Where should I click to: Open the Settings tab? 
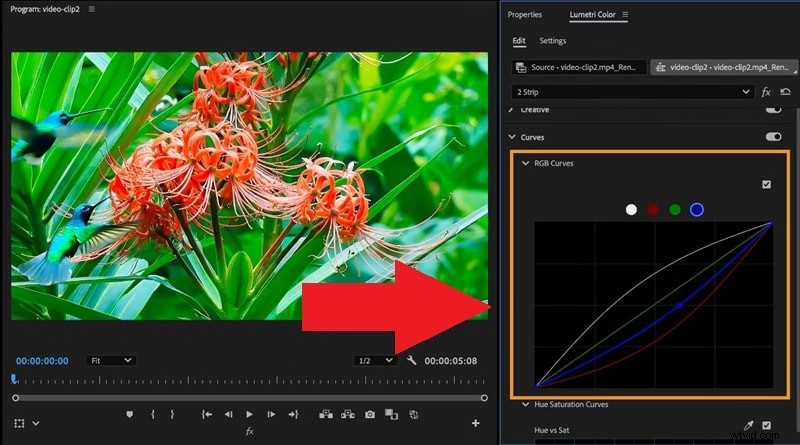(553, 41)
